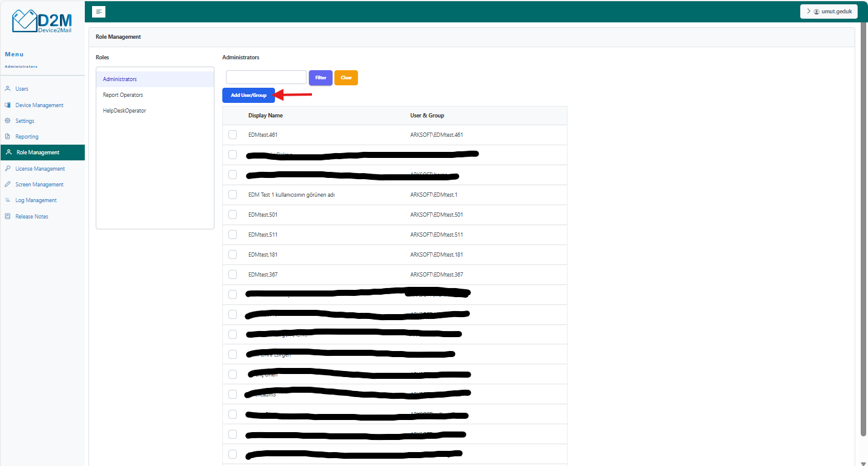Click the Release Notes icon

click(8, 216)
